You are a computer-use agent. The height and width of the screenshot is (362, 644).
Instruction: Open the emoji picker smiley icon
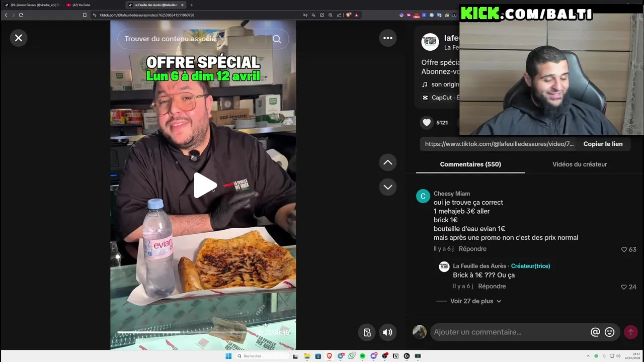click(x=609, y=332)
